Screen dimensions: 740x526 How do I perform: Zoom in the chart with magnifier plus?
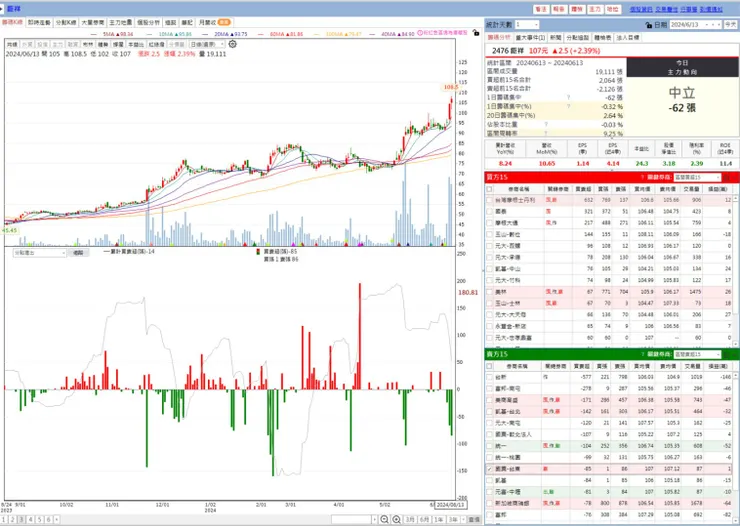tap(396, 519)
